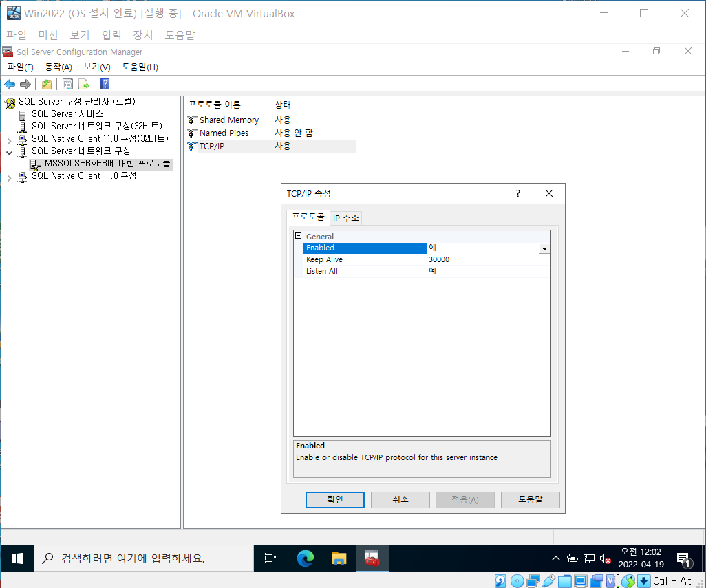Collapse the General property category
This screenshot has height=588, width=706.
click(x=298, y=236)
